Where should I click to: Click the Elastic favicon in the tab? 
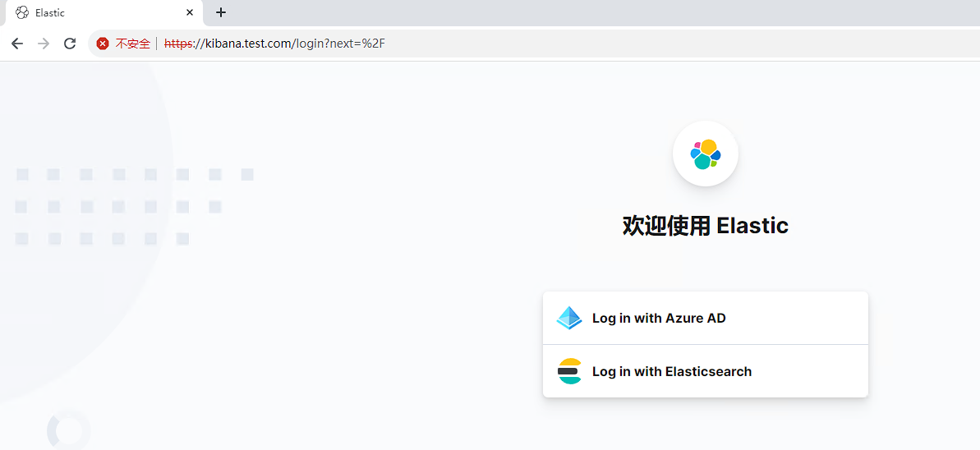tap(22, 12)
